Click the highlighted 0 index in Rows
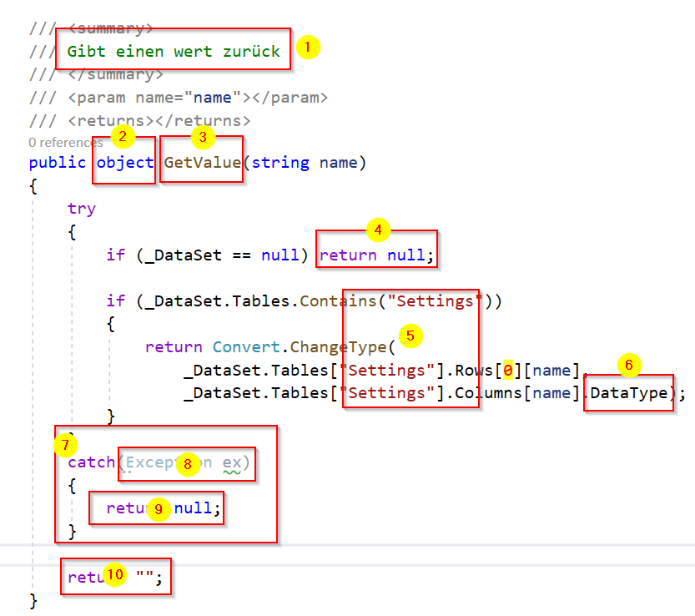 point(507,371)
